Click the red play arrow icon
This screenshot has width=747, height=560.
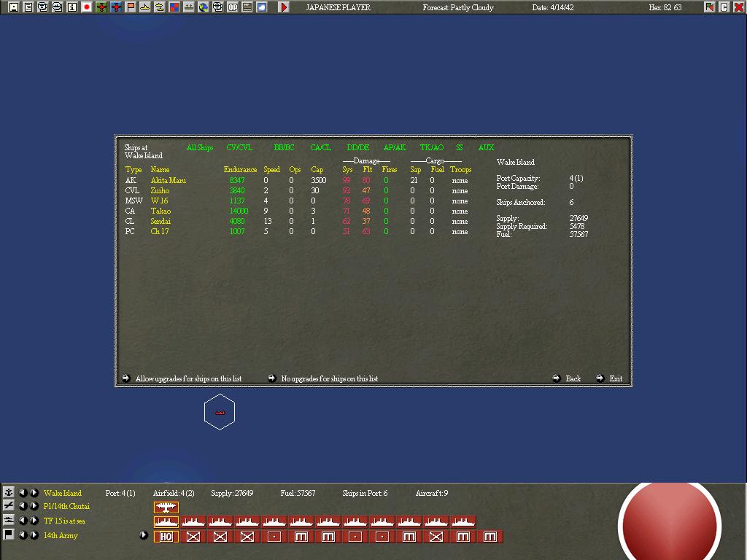[x=284, y=7]
